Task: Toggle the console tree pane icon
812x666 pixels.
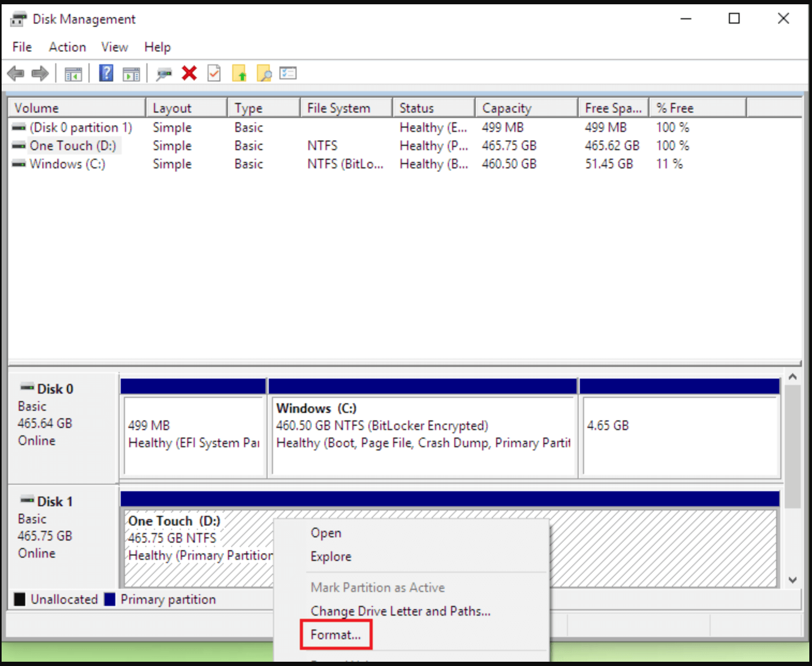Action: pos(73,73)
